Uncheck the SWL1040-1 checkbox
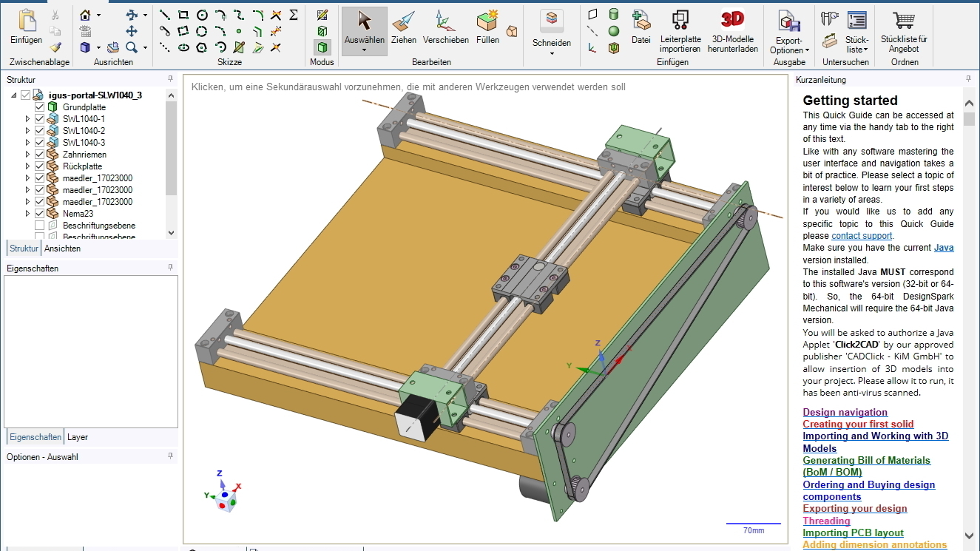980x551 pixels. [40, 119]
